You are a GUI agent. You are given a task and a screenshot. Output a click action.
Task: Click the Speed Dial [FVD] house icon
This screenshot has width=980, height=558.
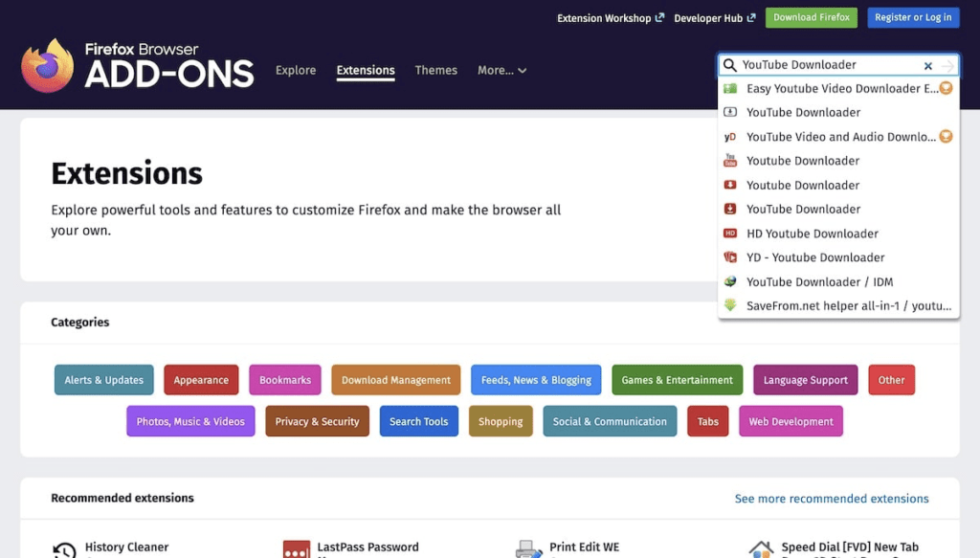(x=761, y=549)
